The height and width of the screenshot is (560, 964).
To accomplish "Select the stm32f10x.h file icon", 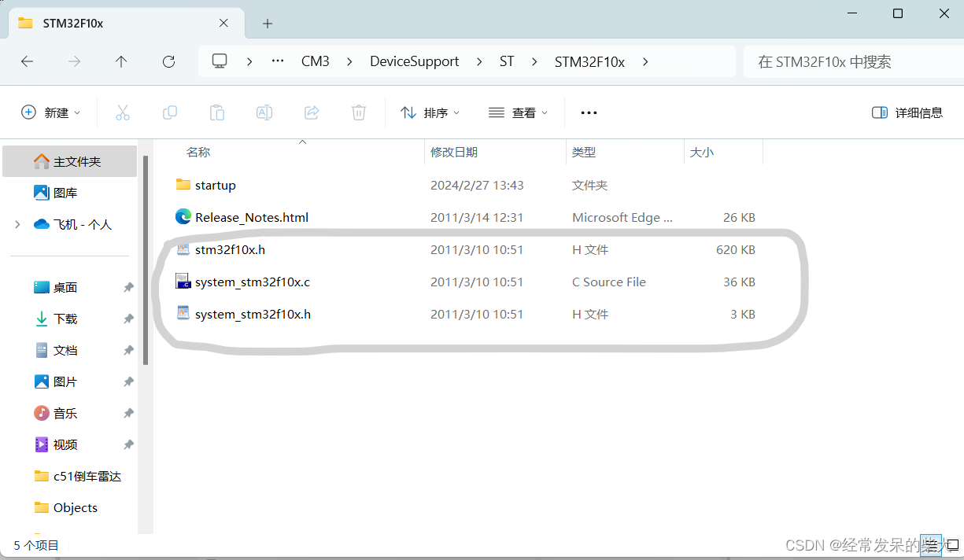I will (183, 249).
